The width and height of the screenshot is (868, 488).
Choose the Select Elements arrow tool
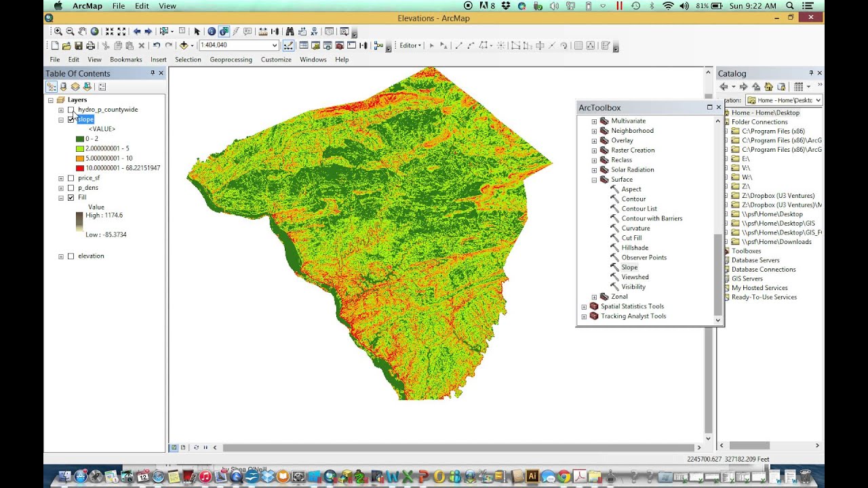[197, 31]
